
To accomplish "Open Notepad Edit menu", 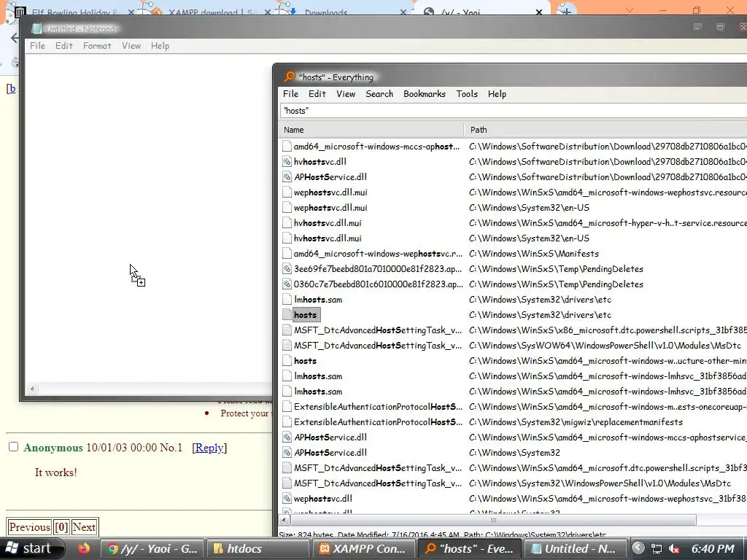I will (x=64, y=46).
